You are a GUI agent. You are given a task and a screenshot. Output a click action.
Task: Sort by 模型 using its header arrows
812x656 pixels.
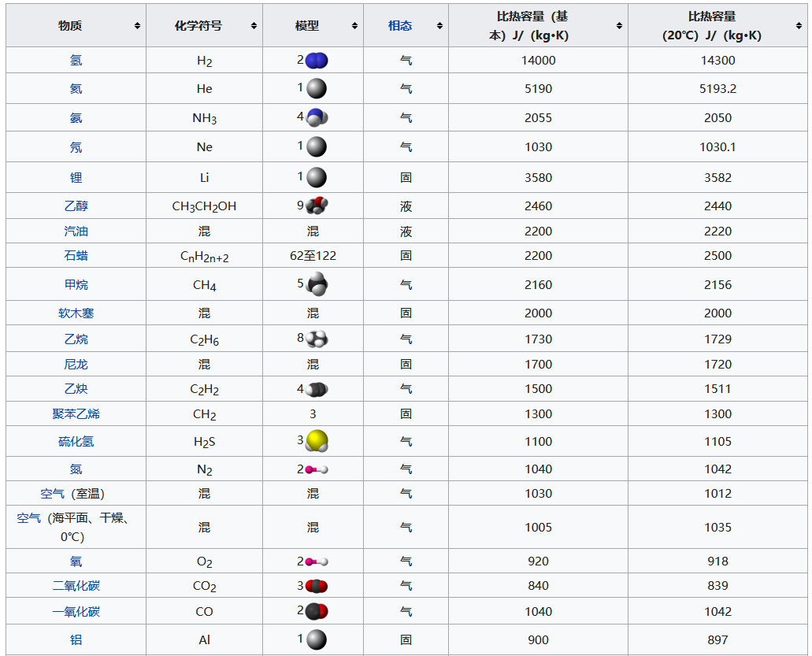pos(354,25)
